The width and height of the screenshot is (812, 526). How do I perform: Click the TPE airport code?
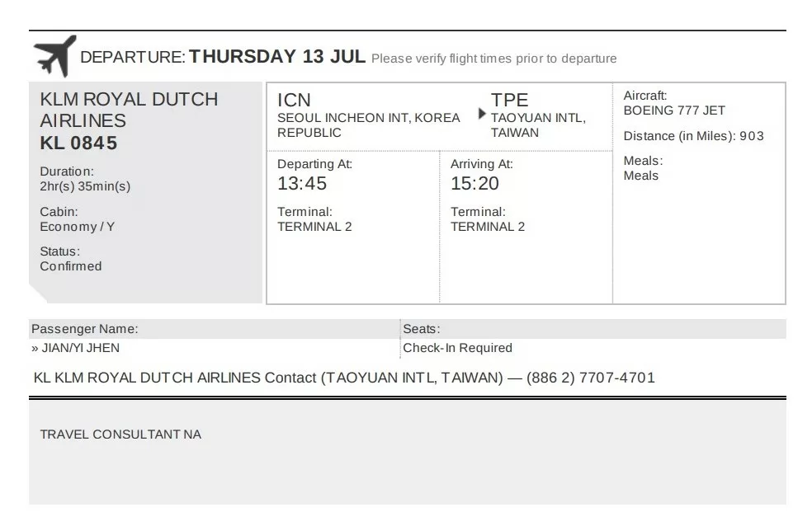click(510, 100)
